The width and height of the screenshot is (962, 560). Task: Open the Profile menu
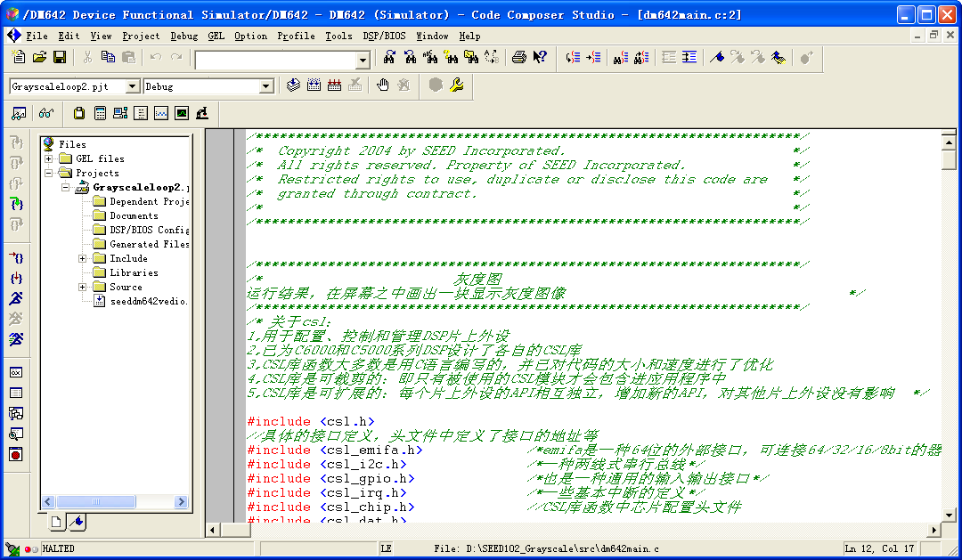click(x=297, y=36)
